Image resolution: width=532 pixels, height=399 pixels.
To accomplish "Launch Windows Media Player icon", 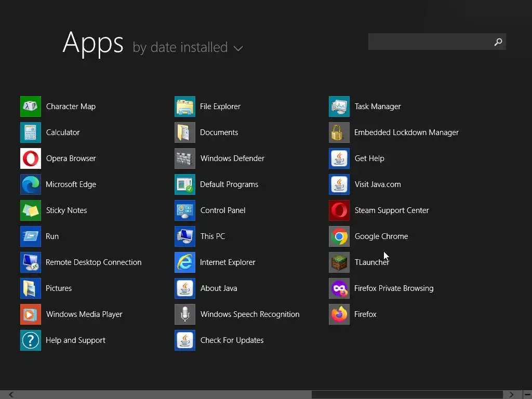I will coord(31,314).
